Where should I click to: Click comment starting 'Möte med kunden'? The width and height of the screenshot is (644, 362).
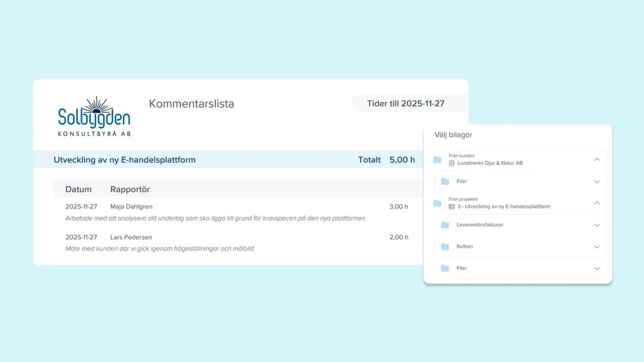pos(159,249)
